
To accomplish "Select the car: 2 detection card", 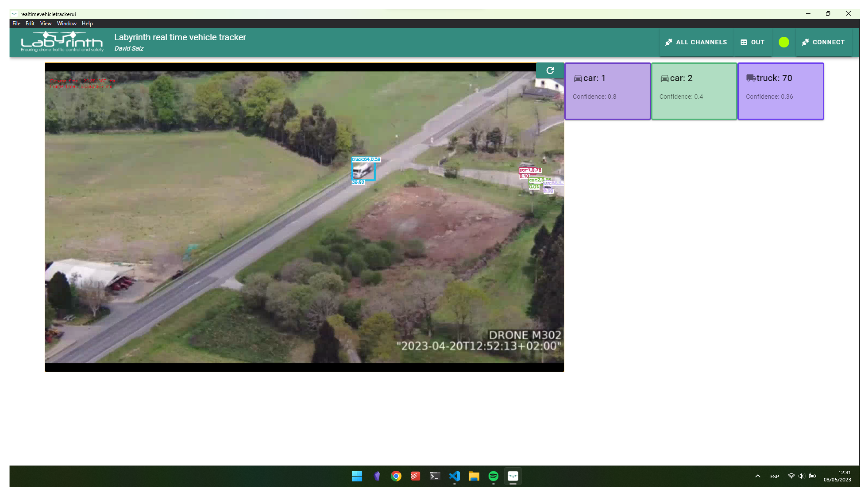I will (694, 91).
